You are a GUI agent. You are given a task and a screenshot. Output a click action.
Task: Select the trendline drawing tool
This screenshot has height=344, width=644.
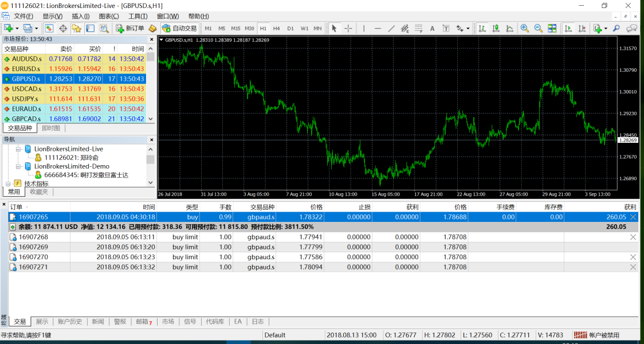pos(391,28)
